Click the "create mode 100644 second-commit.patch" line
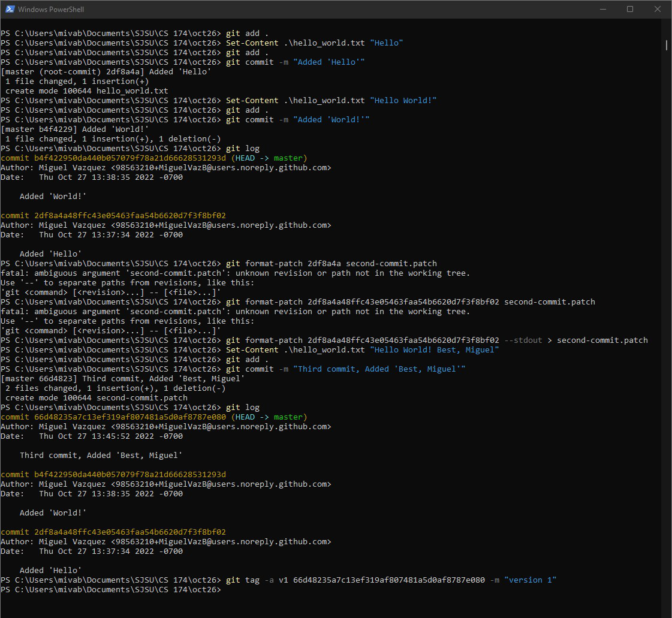Image resolution: width=672 pixels, height=618 pixels. [x=97, y=398]
